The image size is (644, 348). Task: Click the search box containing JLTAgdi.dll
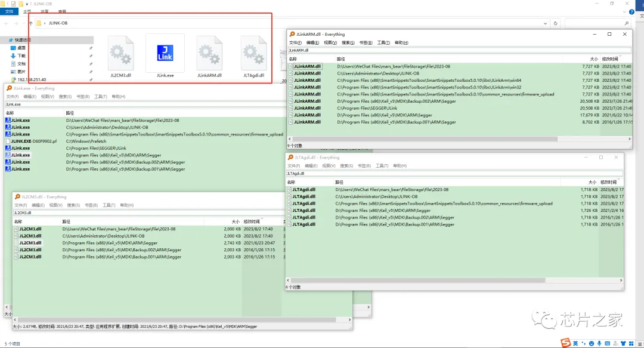pyautogui.click(x=453, y=174)
